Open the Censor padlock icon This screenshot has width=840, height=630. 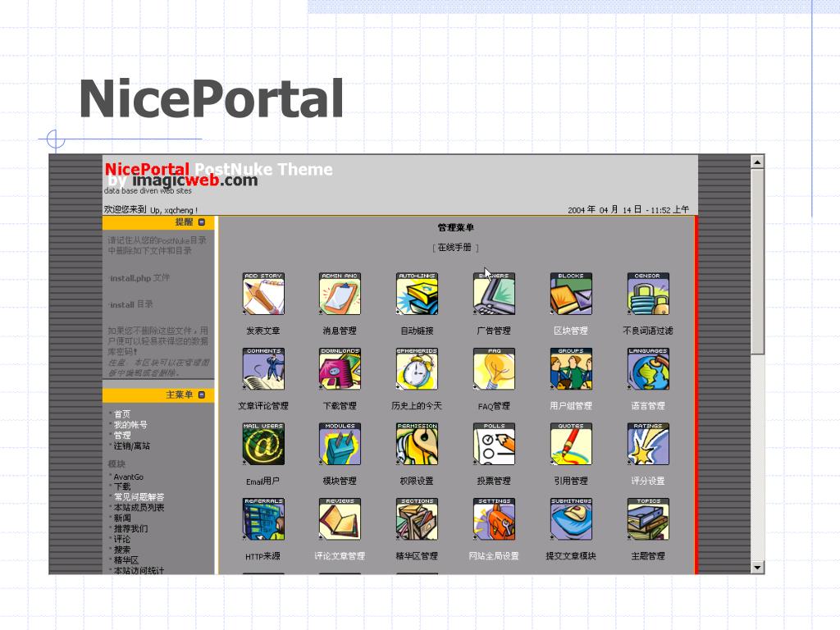648,294
